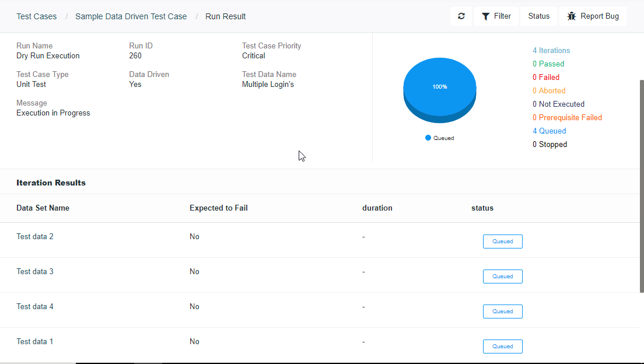Open Sample Data Driven Test Case breadcrumb
The image size is (644, 364).
(131, 16)
